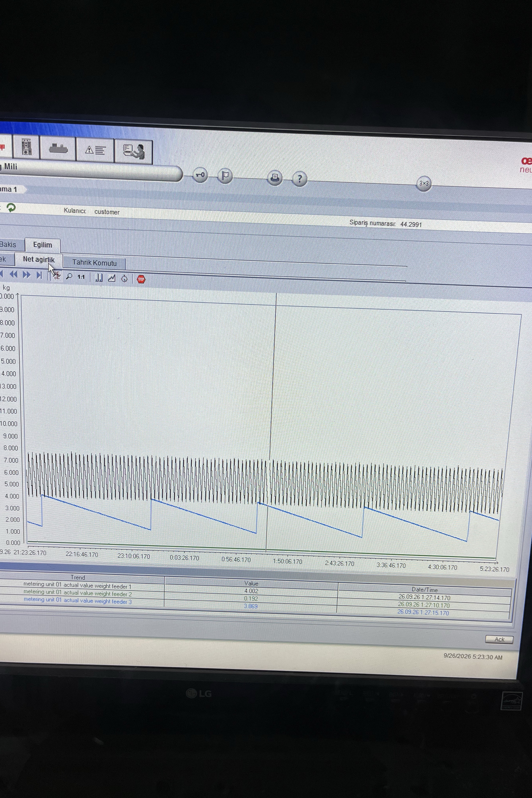Click the value 4.002 cell

click(251, 591)
